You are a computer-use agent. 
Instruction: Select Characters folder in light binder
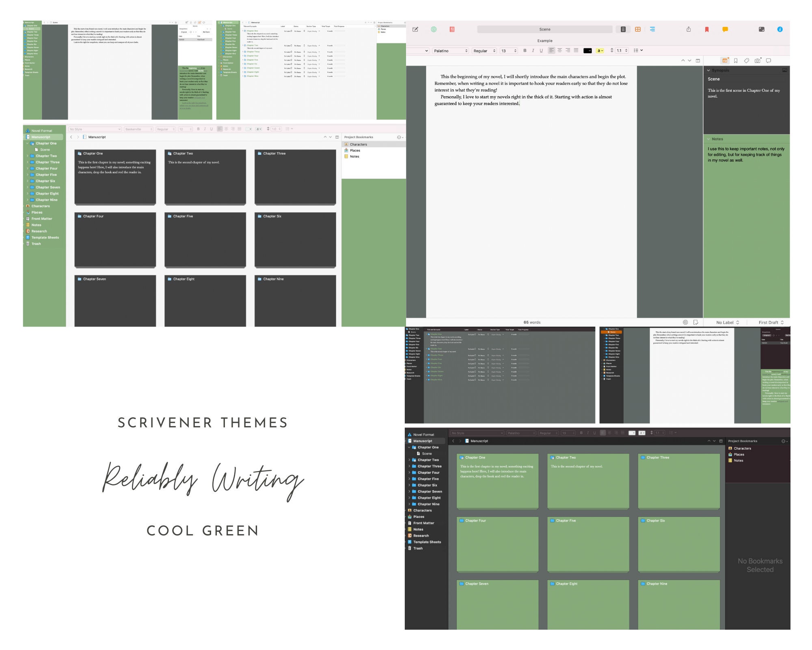coord(41,206)
